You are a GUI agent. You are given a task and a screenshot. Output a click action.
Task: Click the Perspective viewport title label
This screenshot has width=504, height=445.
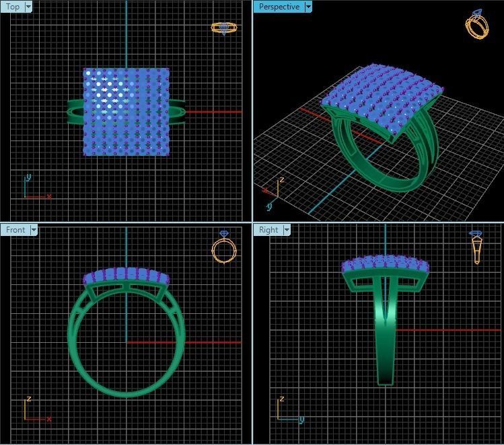pyautogui.click(x=279, y=7)
